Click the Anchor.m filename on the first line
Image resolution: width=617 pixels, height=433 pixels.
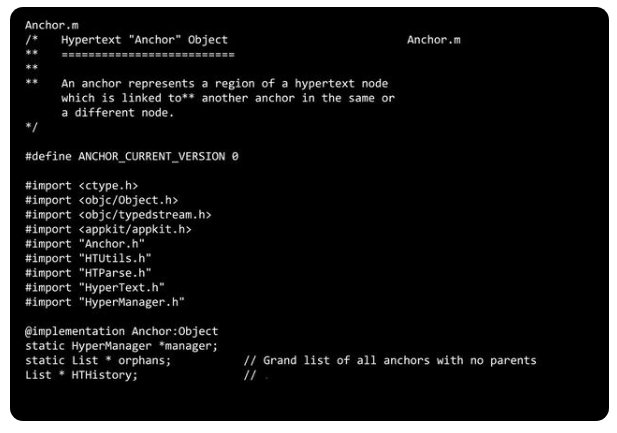pyautogui.click(x=52, y=25)
